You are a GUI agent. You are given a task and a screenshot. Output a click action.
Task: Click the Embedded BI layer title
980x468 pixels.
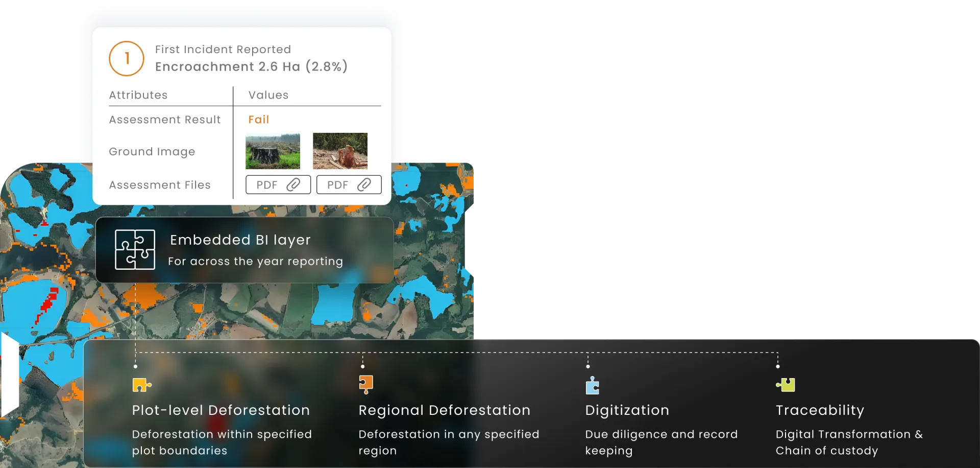(240, 240)
